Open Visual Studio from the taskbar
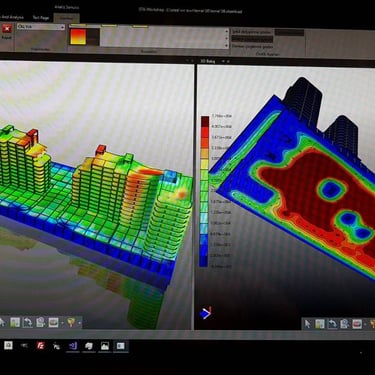This screenshot has width=375, height=375. [x=73, y=346]
